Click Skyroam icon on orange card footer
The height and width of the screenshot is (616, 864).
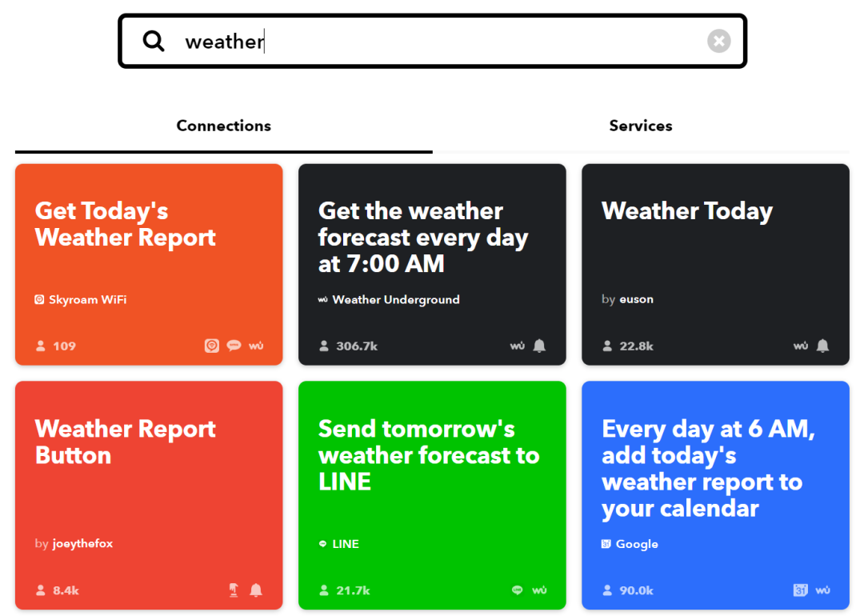[211, 346]
